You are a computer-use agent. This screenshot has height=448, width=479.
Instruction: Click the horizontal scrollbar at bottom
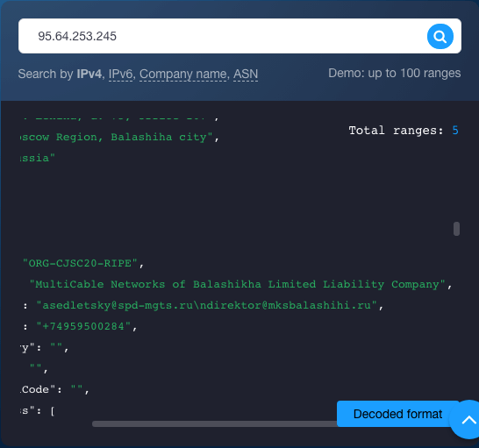tap(214, 423)
